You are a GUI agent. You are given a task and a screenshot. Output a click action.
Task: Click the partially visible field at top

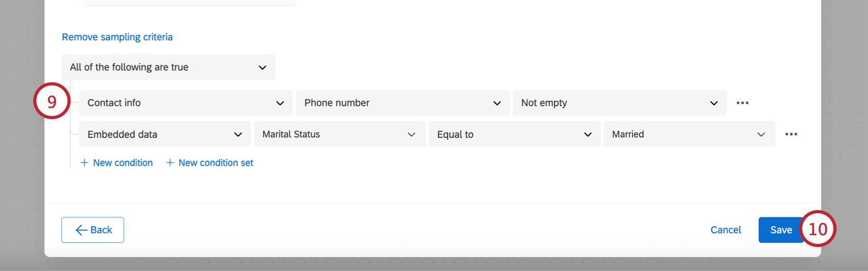pos(188,3)
